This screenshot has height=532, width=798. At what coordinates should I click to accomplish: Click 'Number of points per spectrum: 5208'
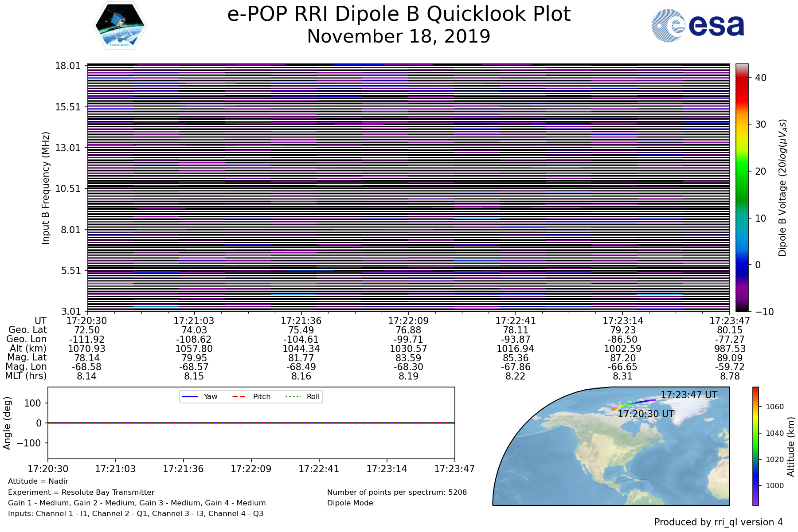coord(397,492)
